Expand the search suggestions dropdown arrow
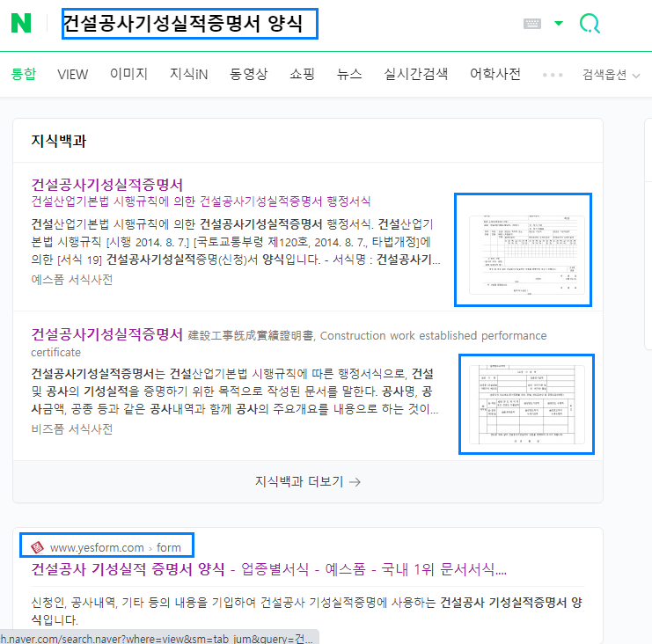652x644 pixels. (559, 23)
